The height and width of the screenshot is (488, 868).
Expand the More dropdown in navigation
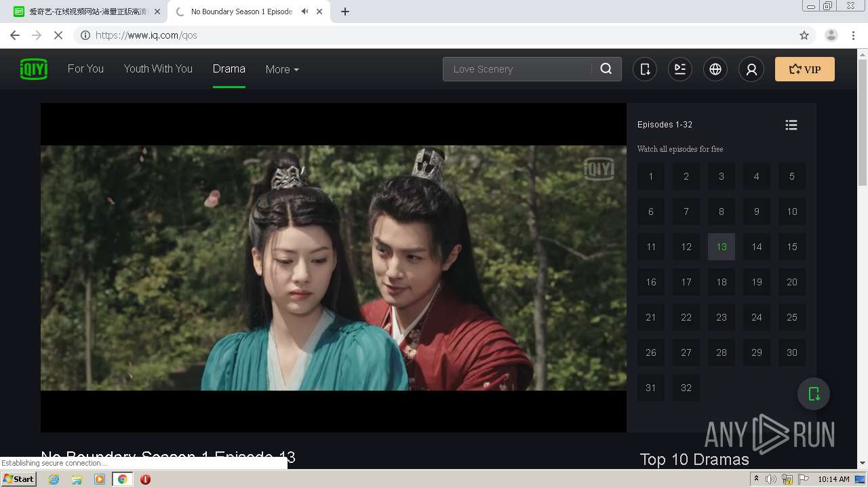282,69
